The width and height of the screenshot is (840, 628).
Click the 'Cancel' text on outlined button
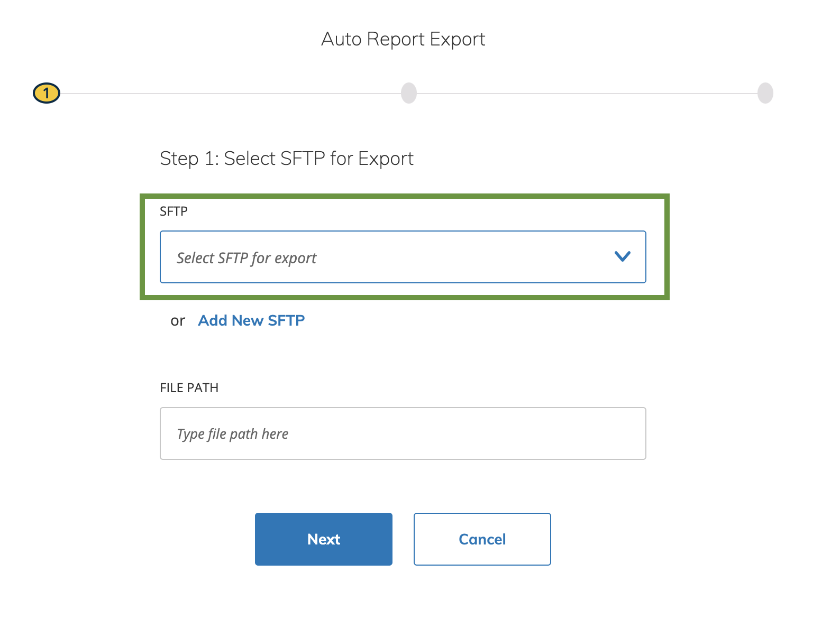tap(482, 539)
